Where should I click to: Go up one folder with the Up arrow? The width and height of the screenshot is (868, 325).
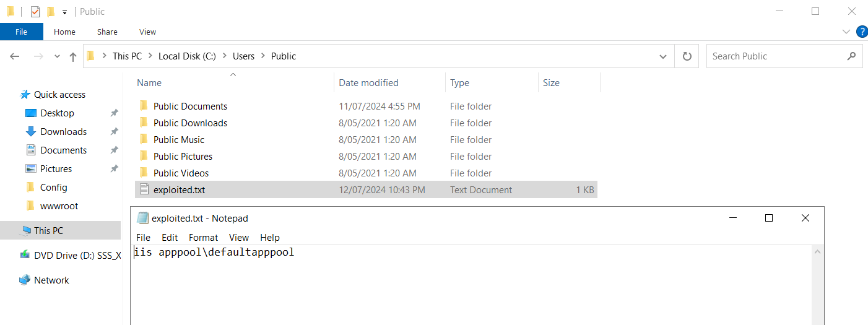(x=73, y=56)
